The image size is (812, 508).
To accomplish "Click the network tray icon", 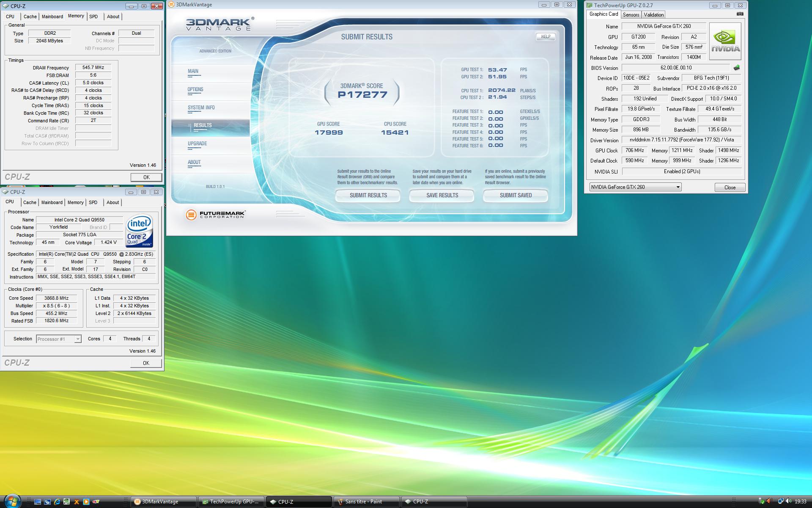I will (x=781, y=502).
